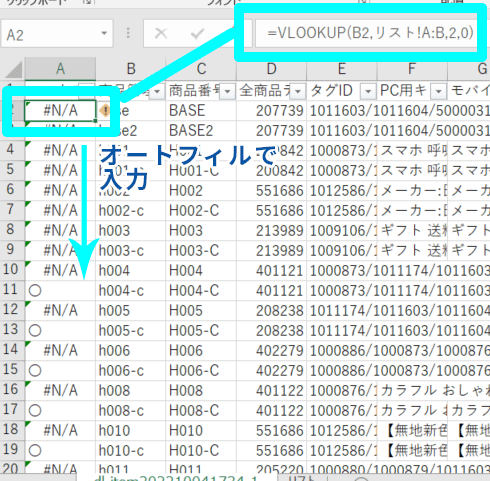Select cell C18 containing H010
490x481 pixels.
coord(201,431)
